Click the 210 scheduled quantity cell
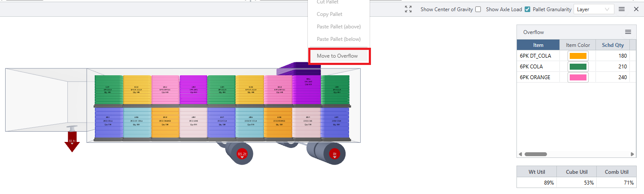 coord(613,67)
